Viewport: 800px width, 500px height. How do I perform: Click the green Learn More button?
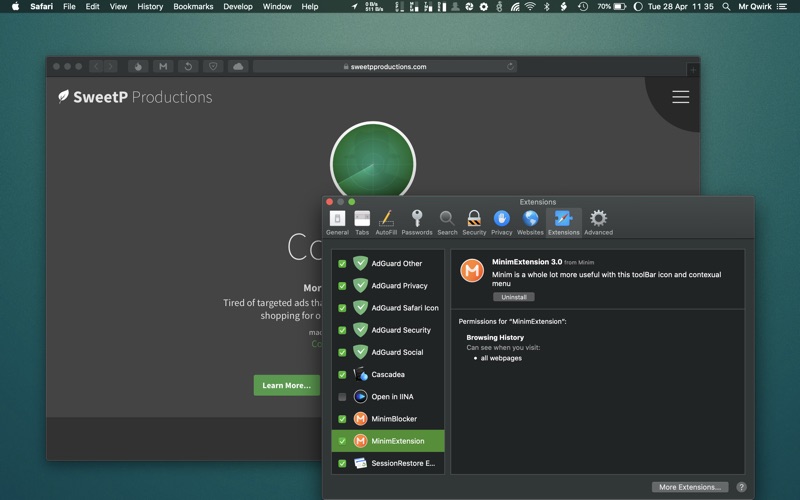[286, 385]
